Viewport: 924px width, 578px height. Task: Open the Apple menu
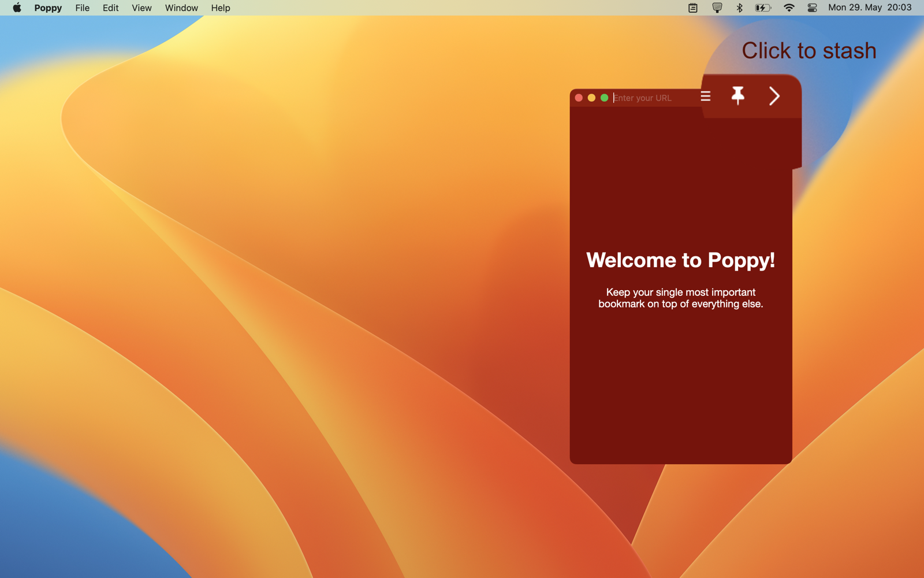click(17, 8)
